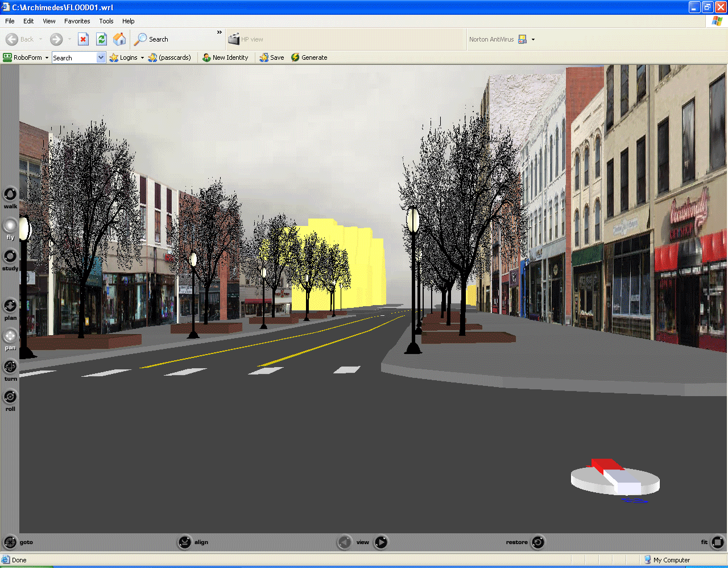Go to the next viewpoint
The width and height of the screenshot is (728, 568).
381,542
